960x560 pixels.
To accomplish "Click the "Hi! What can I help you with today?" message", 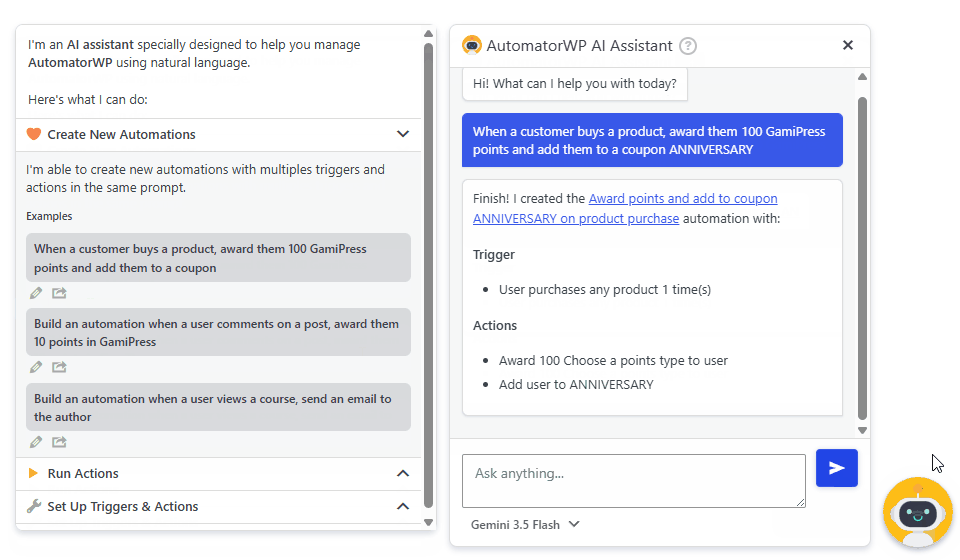I will tap(575, 84).
